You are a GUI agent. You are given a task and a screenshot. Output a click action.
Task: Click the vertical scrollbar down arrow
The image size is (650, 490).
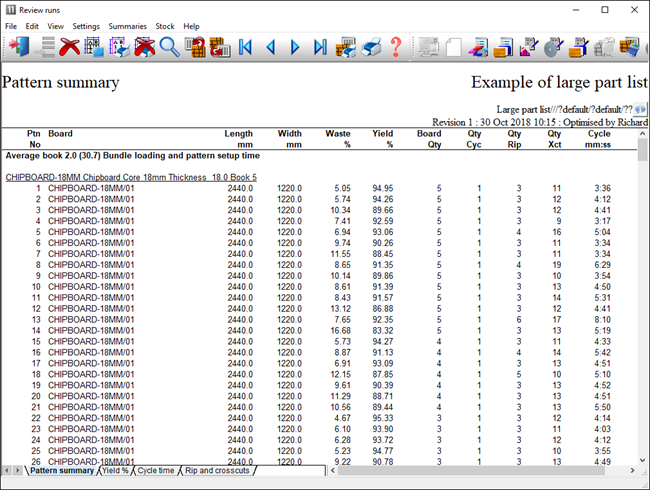[x=642, y=455]
